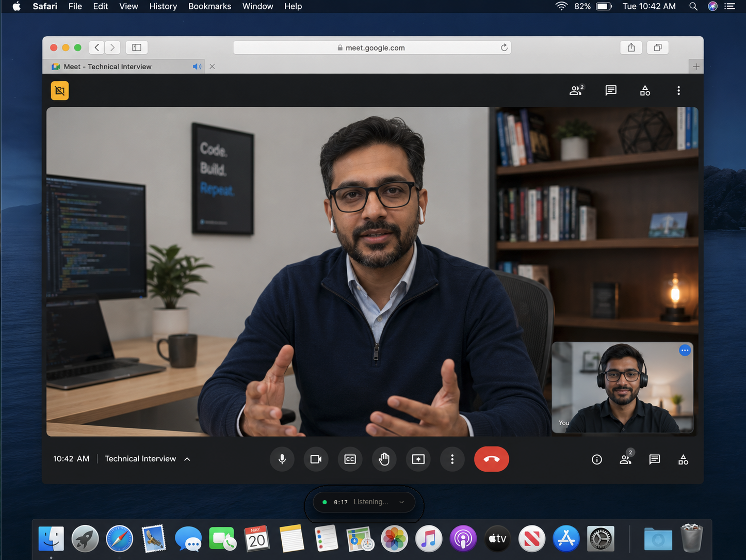
Task: Mute the microphone in Meet controls
Action: [x=282, y=459]
